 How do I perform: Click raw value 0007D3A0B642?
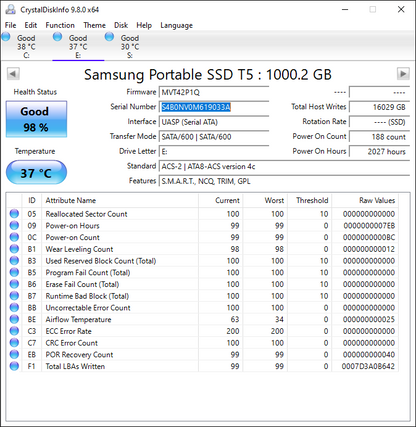click(368, 366)
